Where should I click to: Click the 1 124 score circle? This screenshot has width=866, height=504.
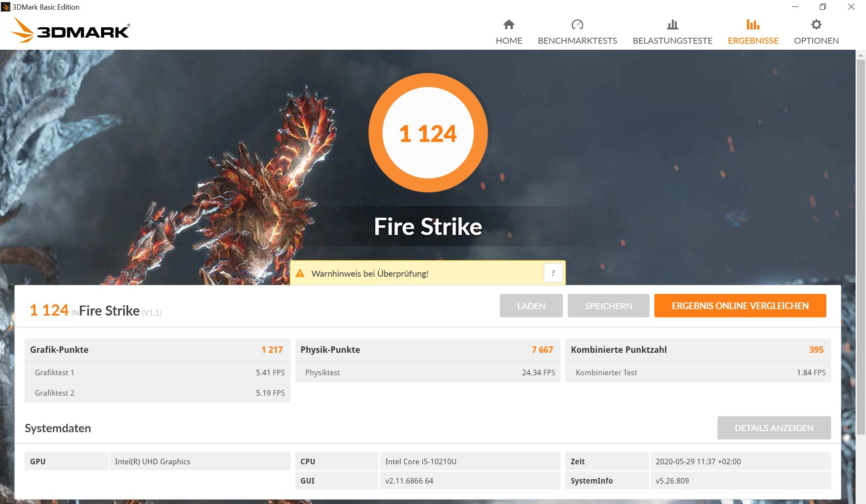(428, 133)
